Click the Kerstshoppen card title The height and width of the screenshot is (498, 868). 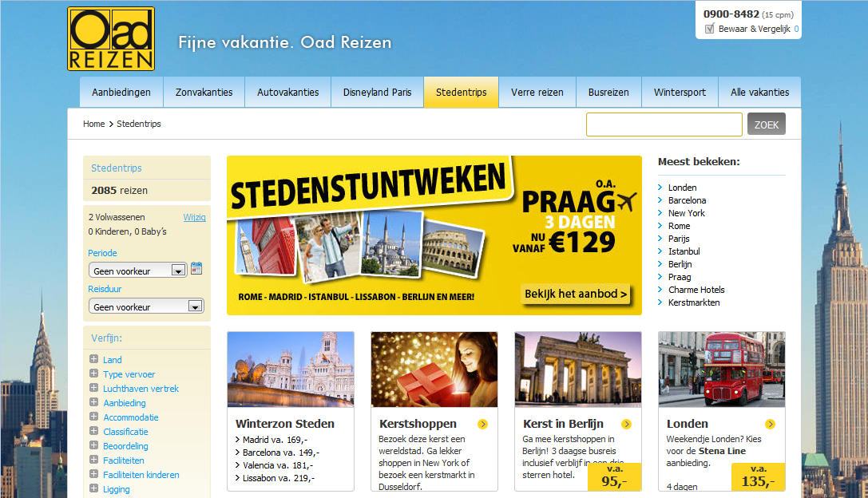(418, 424)
